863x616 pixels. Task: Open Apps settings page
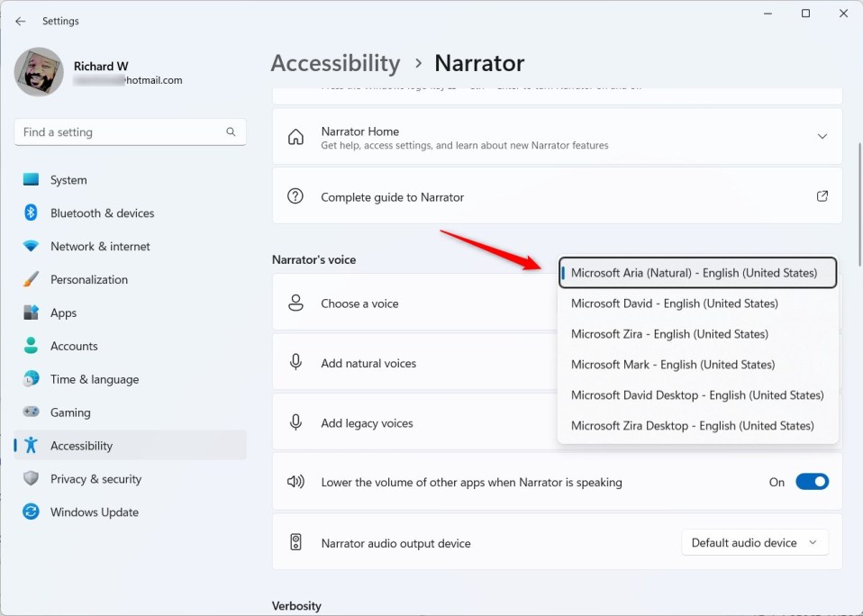click(131, 313)
